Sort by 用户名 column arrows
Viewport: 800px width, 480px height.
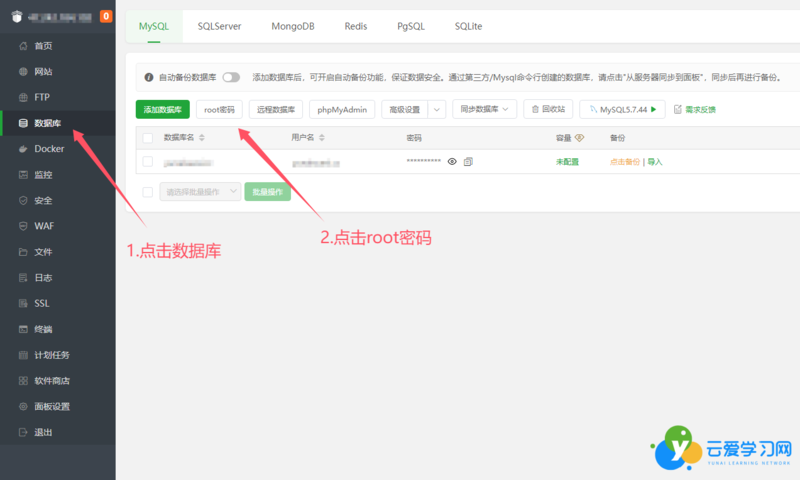pos(321,138)
